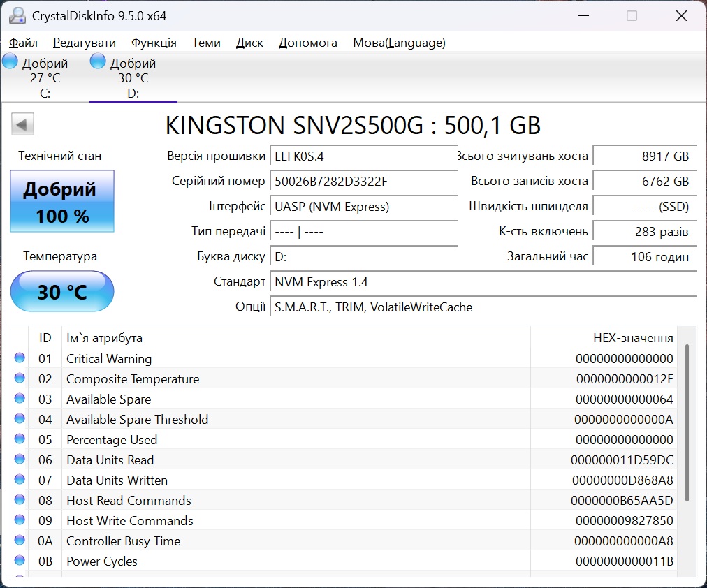Click the standard field NVM Express 1.4
707x588 pixels.
point(483,282)
